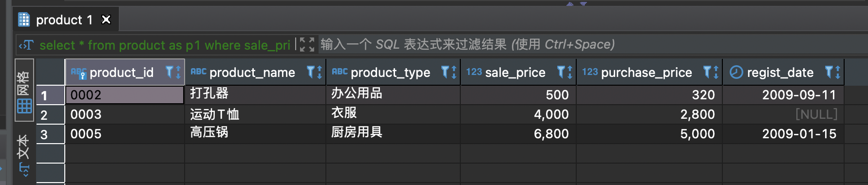
Task: Click the expand filter panel arrows icon
Action: coord(307,44)
